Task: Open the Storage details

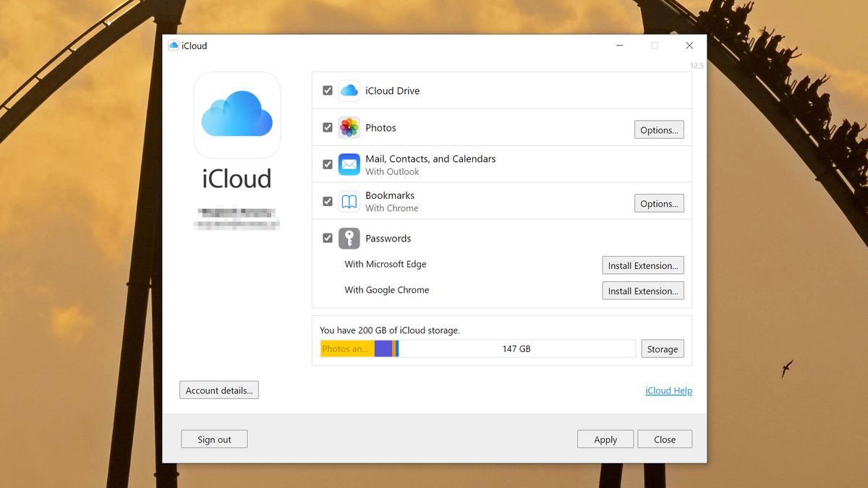Action: point(662,348)
